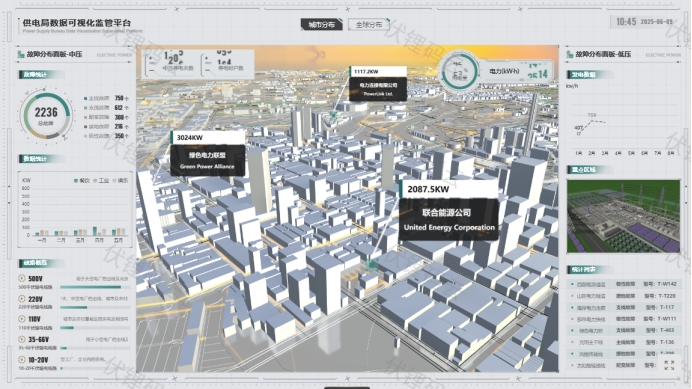Toggle the 工业 legend in bar chart
Viewport: 692px width, 389px height.
pos(101,181)
